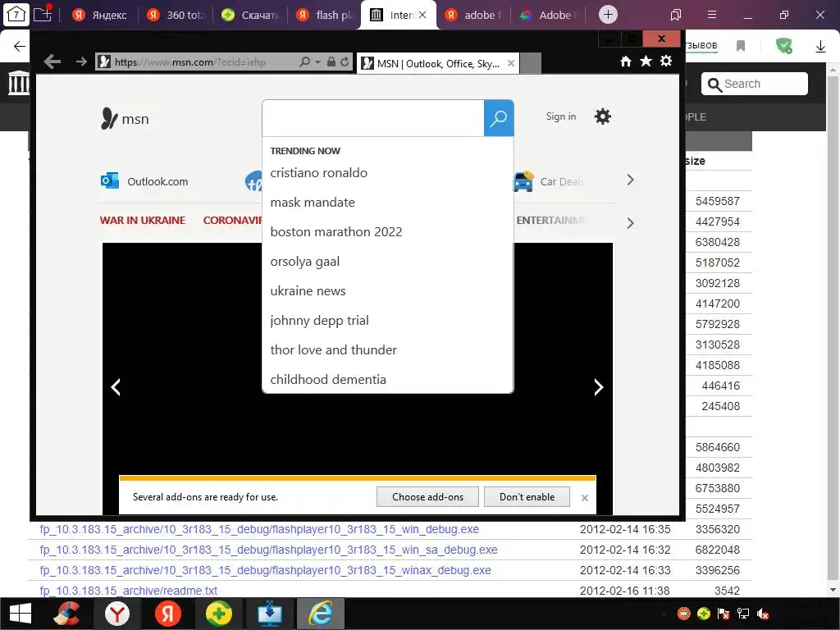
Task: Open IE favorites star icon
Action: pos(646,61)
